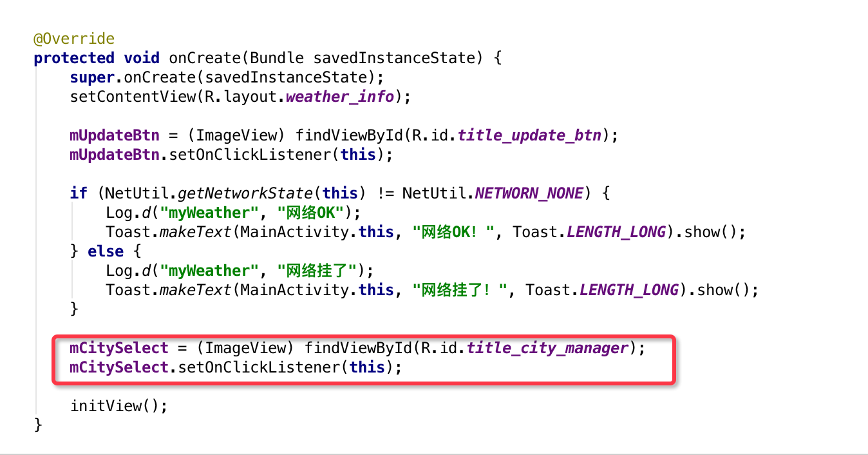This screenshot has width=868, height=455.
Task: Click the weather_info layout reference
Action: pos(339,97)
